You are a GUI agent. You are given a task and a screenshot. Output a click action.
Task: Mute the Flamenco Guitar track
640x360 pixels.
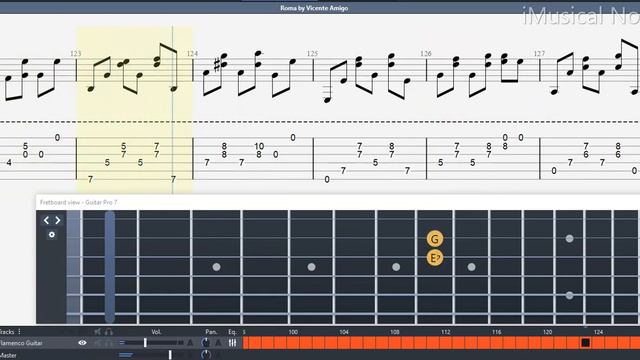click(x=98, y=343)
